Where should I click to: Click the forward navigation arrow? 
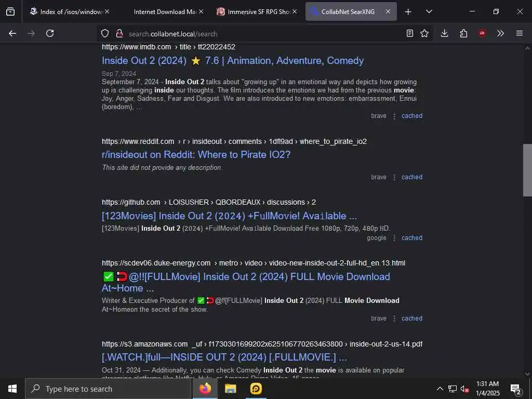pyautogui.click(x=31, y=33)
